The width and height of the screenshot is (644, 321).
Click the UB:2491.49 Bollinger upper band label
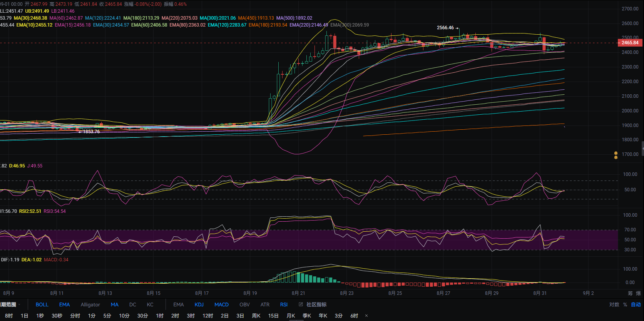pyautogui.click(x=37, y=11)
